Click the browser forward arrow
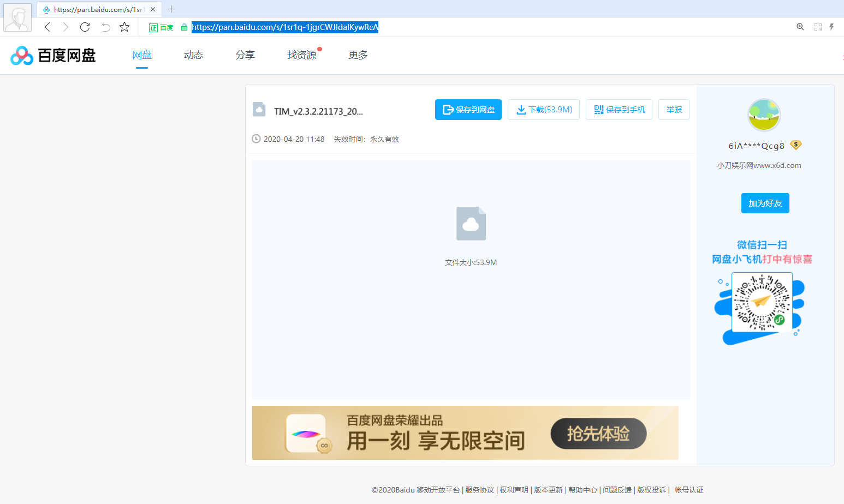Viewport: 844px width, 504px height. pos(66,27)
